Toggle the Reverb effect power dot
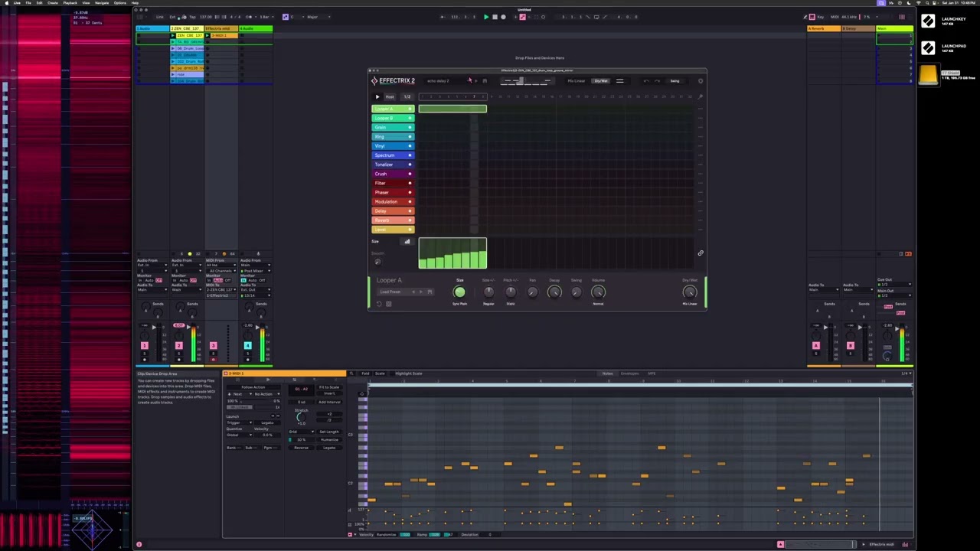Screen dimensions: 980x551 tap(410, 220)
